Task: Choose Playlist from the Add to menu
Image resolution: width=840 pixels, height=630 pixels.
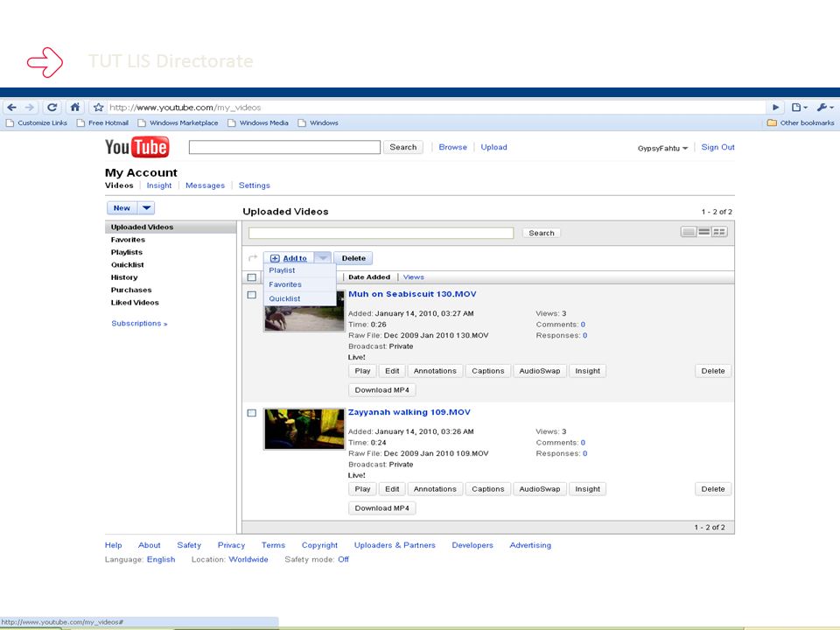Action: 282,270
